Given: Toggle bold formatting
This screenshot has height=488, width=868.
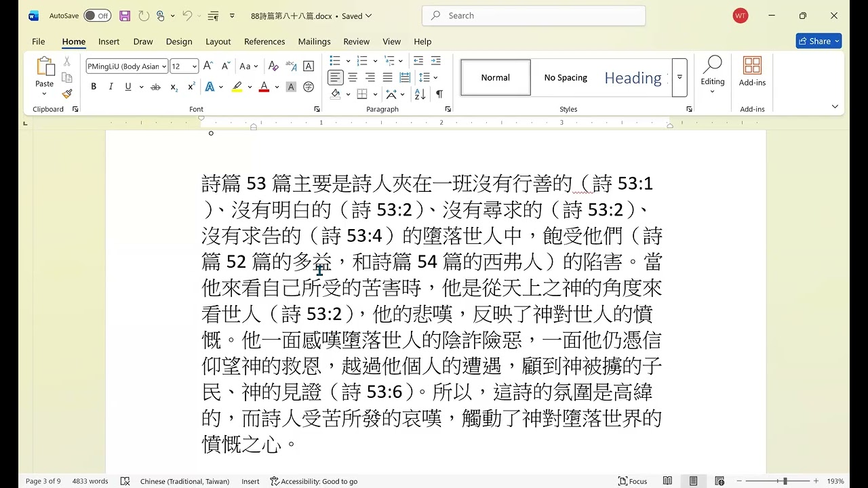Looking at the screenshot, I should (x=94, y=87).
